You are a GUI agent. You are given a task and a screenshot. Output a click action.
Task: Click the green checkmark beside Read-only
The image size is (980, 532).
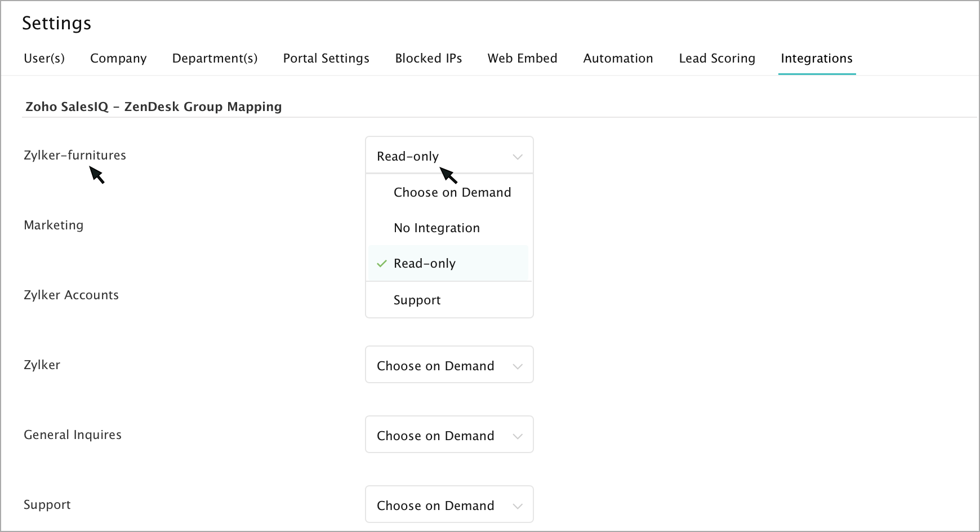(x=382, y=263)
